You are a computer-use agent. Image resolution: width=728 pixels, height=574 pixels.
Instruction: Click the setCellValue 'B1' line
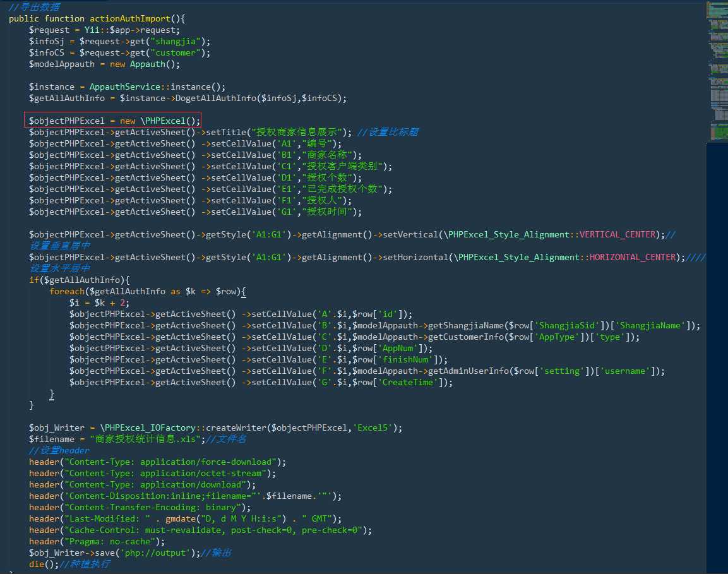click(195, 155)
